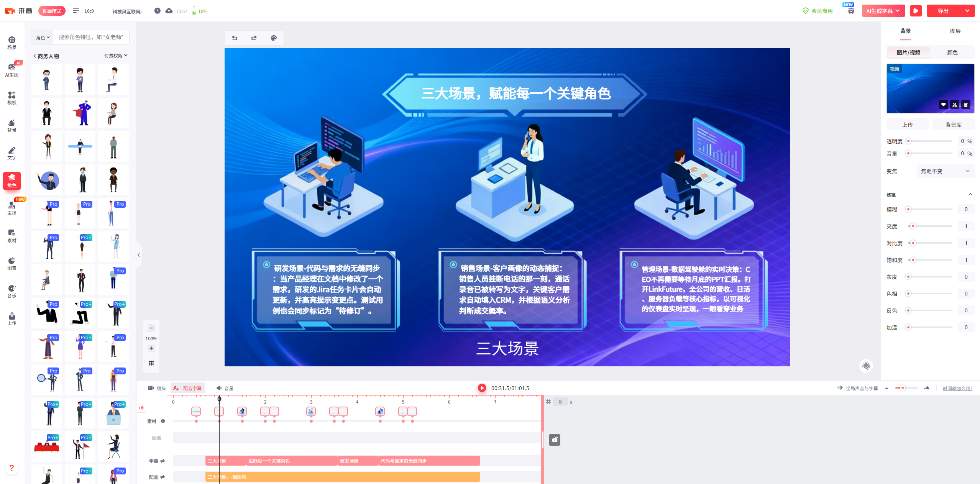Expand the 焦距不变 zoom dropdown
Screen dimensions: 980x484
[x=946, y=171]
